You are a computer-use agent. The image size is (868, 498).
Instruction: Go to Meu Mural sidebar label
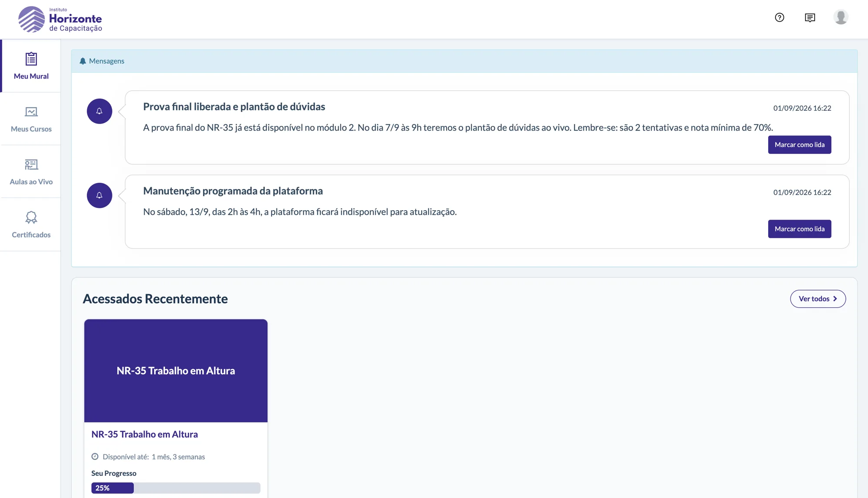pyautogui.click(x=31, y=76)
